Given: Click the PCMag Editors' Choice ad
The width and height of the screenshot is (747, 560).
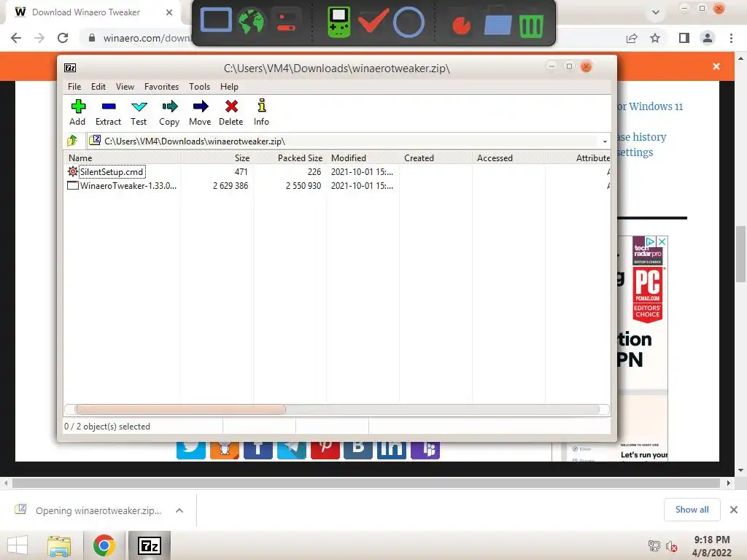Looking at the screenshot, I should (648, 295).
